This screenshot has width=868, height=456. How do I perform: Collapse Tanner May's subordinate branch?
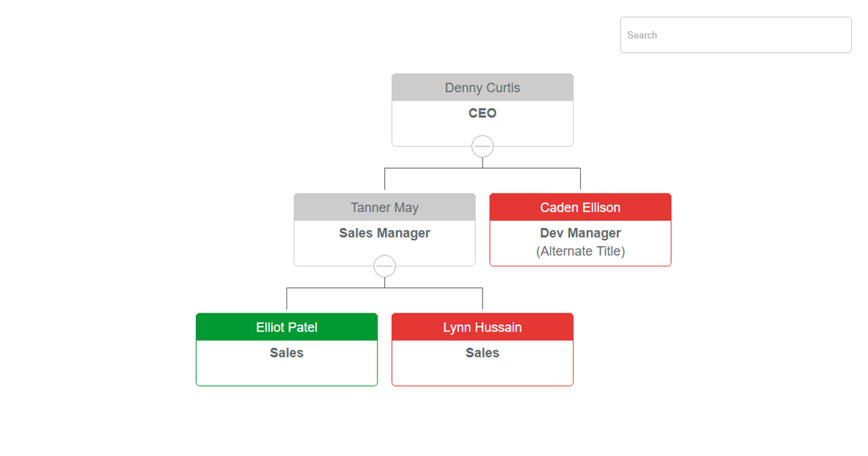click(384, 266)
